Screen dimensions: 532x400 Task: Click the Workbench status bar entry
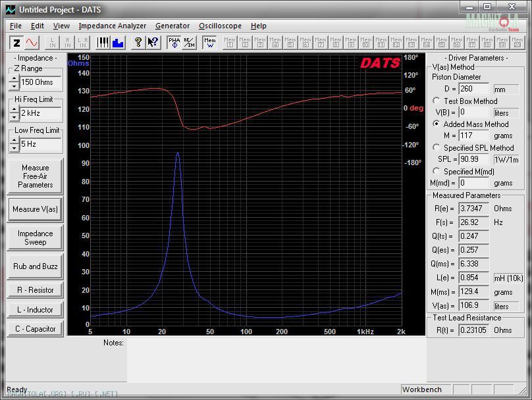click(426, 389)
